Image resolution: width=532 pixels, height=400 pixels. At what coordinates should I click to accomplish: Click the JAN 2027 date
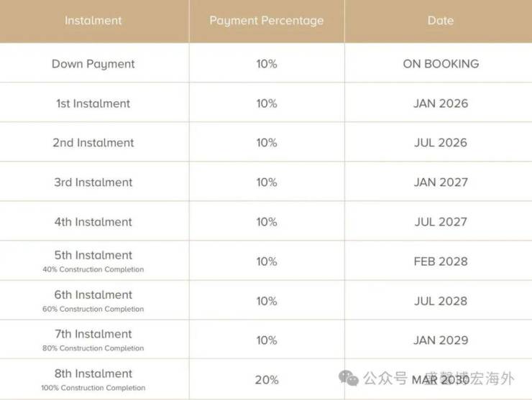[441, 182]
